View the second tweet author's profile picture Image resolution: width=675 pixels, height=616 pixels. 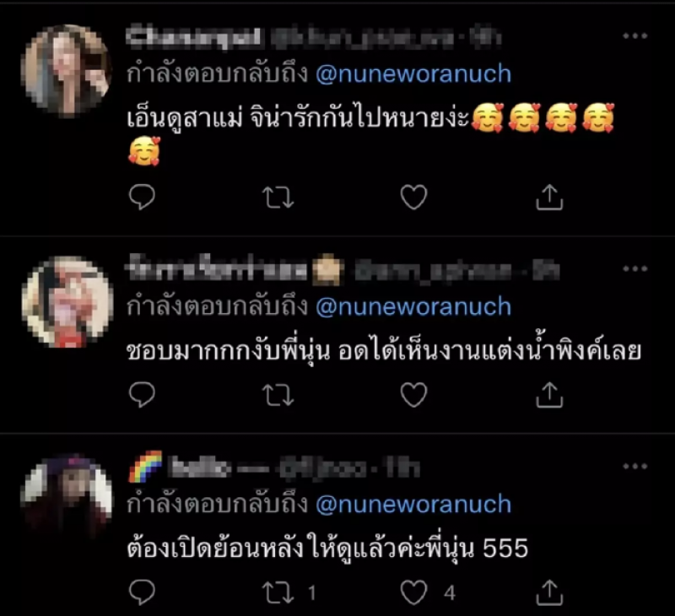tap(67, 301)
